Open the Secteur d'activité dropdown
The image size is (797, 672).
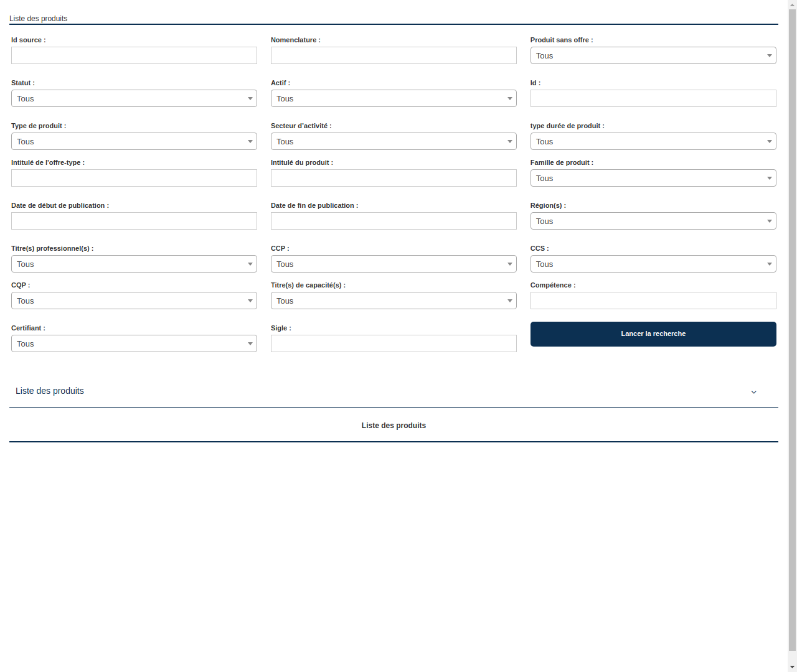pyautogui.click(x=394, y=141)
